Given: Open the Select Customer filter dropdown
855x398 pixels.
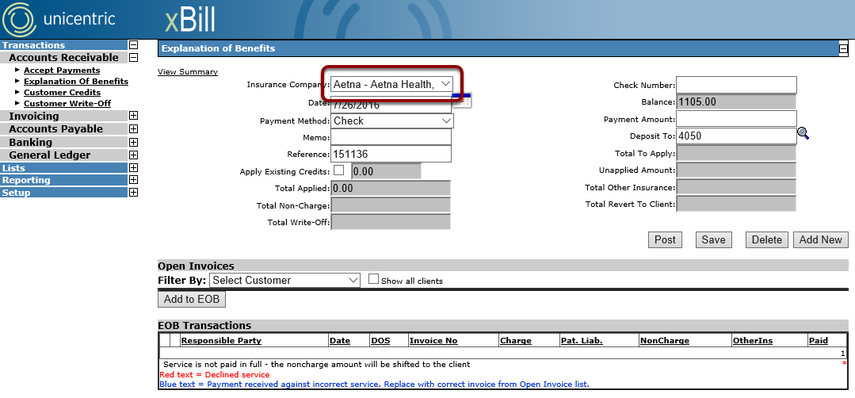Looking at the screenshot, I should 285,280.
